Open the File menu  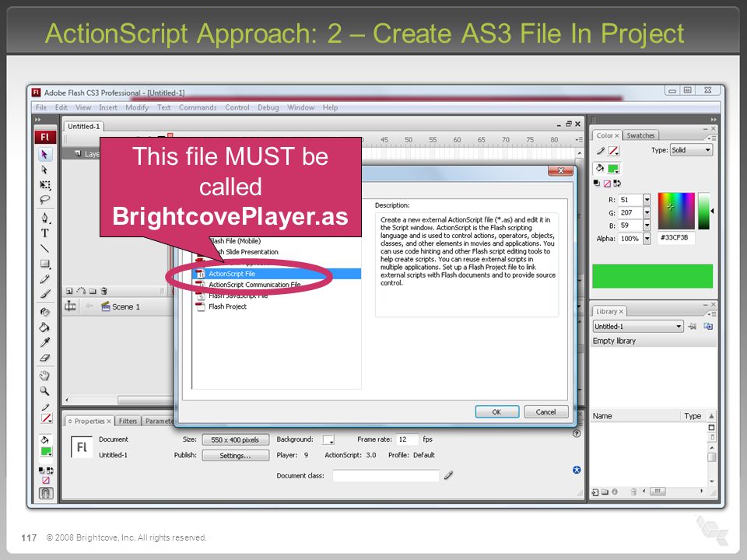click(x=41, y=107)
